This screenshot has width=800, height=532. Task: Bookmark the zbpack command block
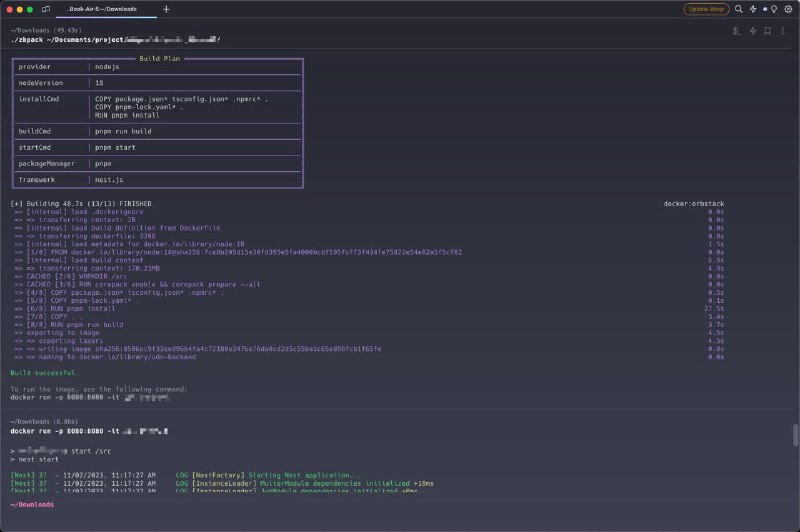pos(767,31)
